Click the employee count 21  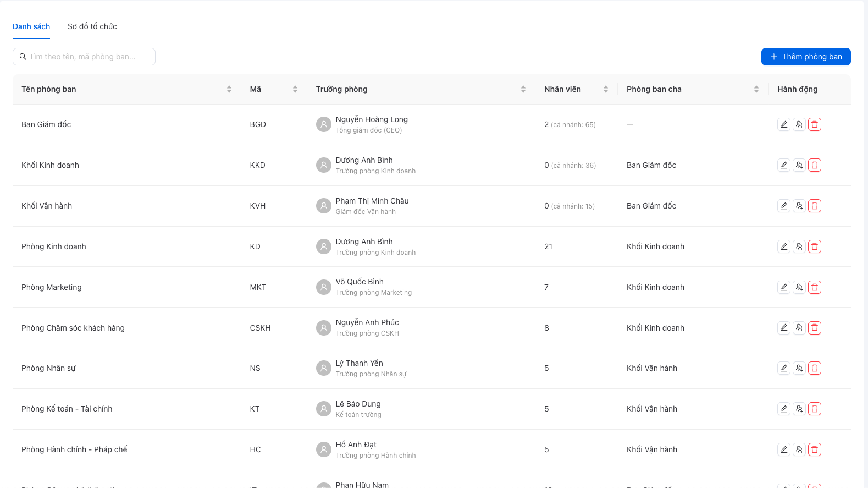point(549,246)
